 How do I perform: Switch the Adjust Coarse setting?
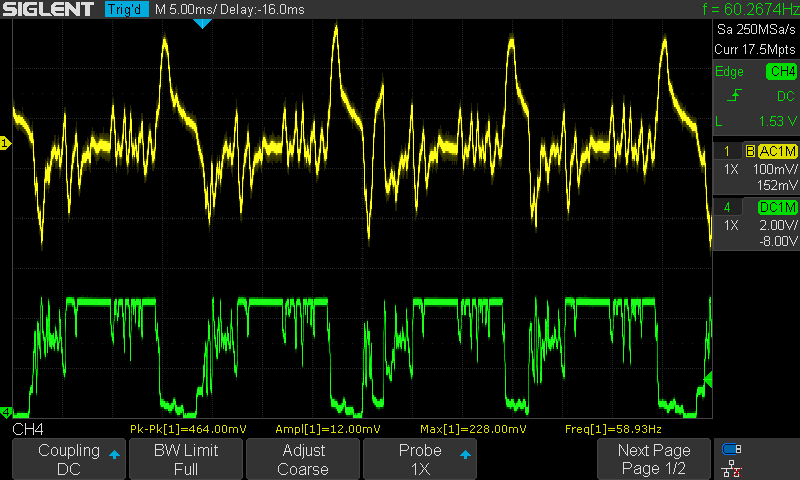[x=303, y=459]
